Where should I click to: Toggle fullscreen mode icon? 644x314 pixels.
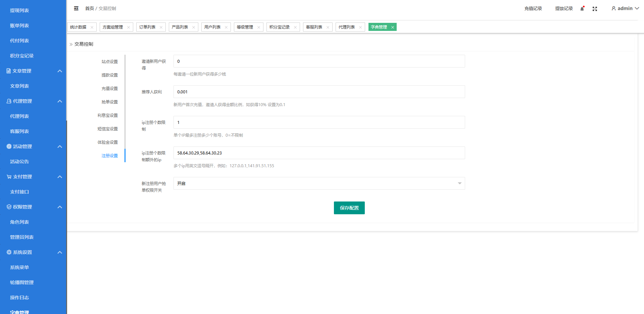[595, 9]
